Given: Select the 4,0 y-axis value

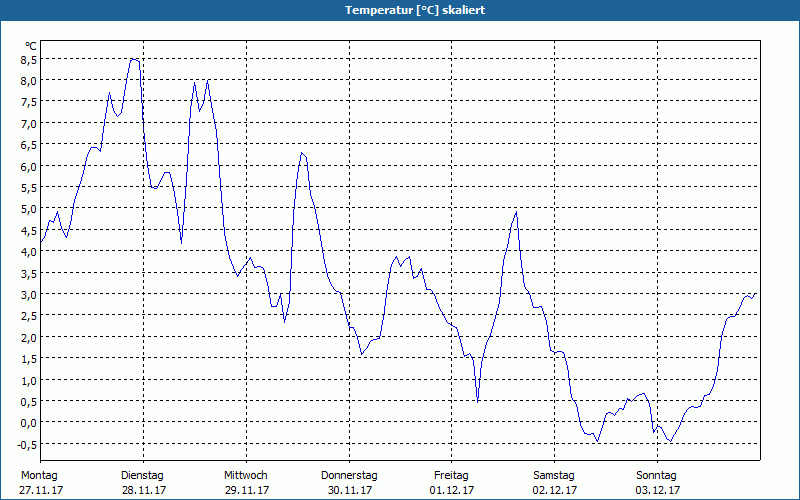Looking at the screenshot, I should pyautogui.click(x=28, y=252).
